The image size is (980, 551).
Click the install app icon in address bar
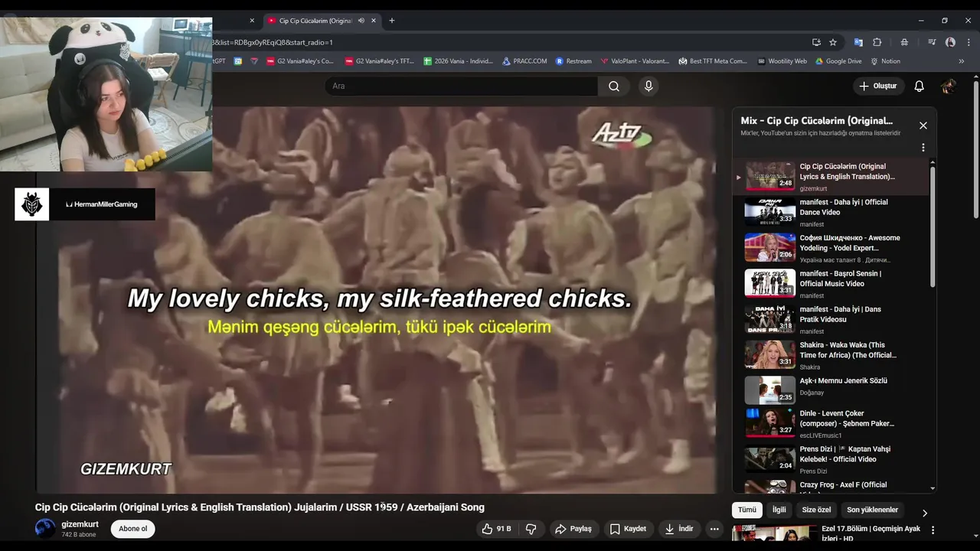tap(816, 42)
